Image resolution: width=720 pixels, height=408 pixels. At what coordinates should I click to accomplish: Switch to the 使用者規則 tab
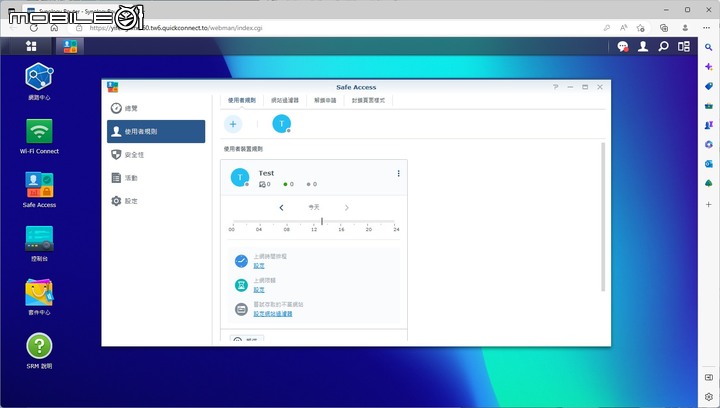242,100
